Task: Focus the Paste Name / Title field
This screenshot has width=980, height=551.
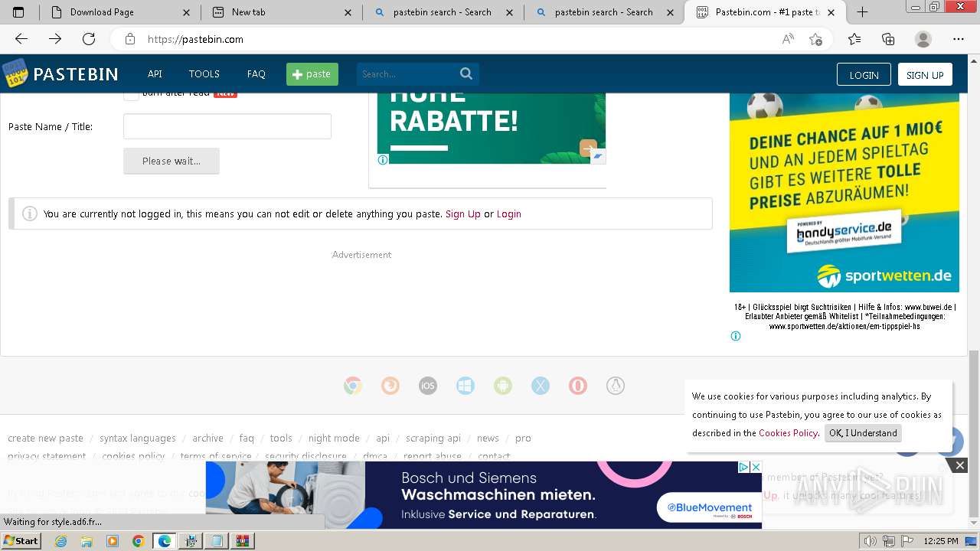Action: (227, 126)
